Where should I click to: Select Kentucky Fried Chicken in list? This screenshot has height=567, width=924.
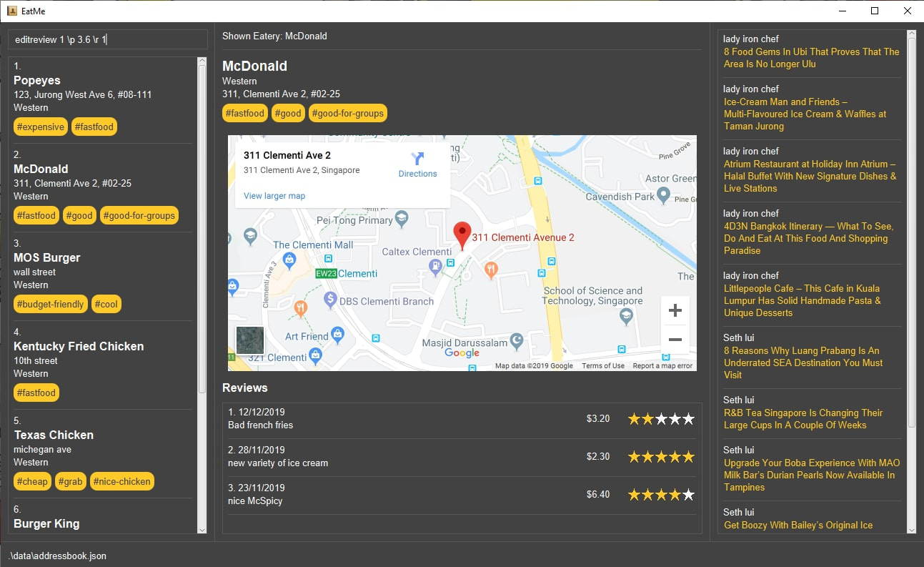[103, 365]
